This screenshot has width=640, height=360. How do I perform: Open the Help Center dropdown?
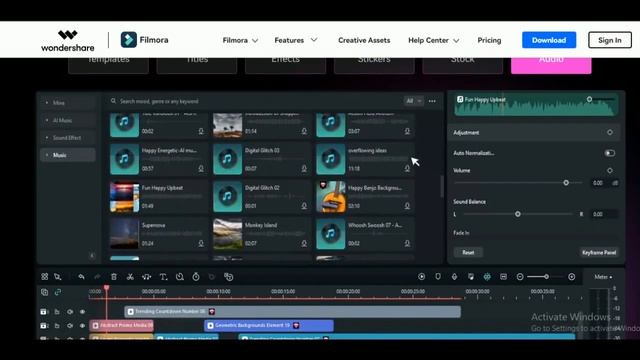[x=433, y=40]
